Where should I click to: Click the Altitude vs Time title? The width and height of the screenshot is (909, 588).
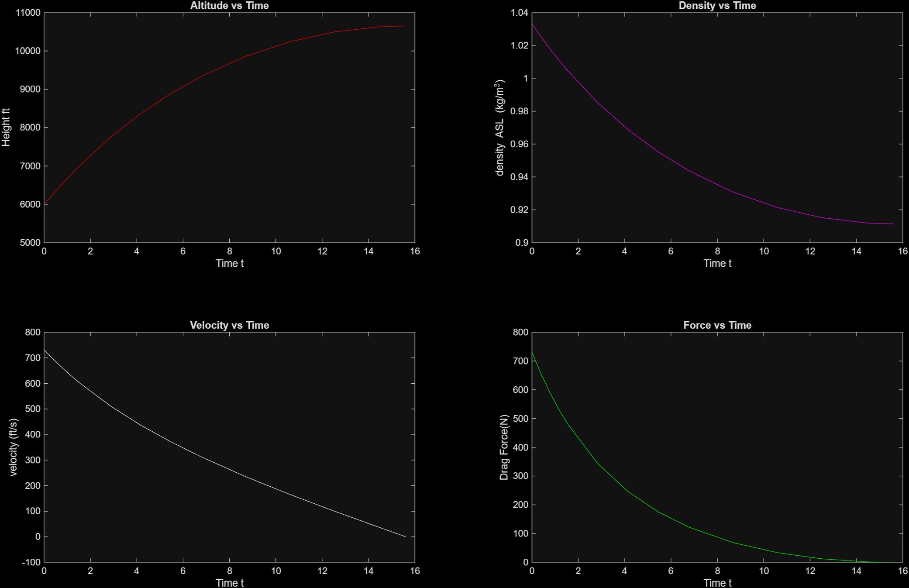[229, 6]
